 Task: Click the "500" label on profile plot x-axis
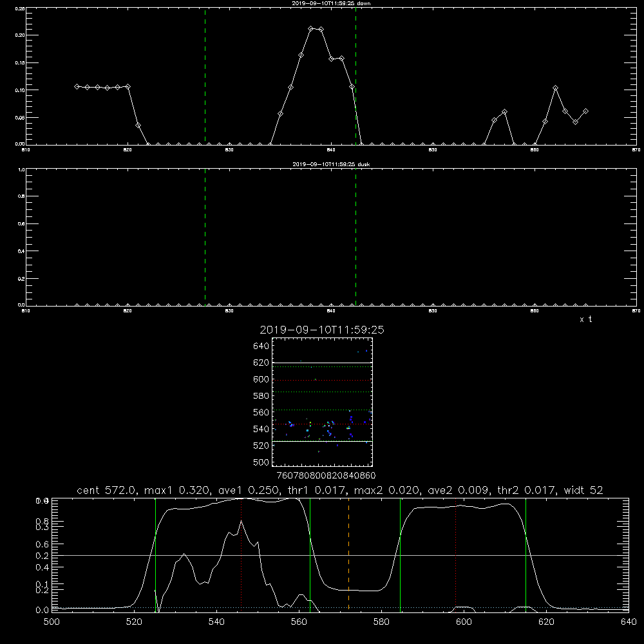(x=52, y=622)
